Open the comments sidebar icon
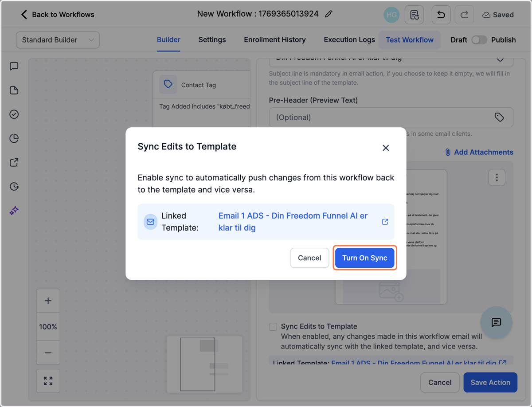This screenshot has width=532, height=407. click(14, 67)
